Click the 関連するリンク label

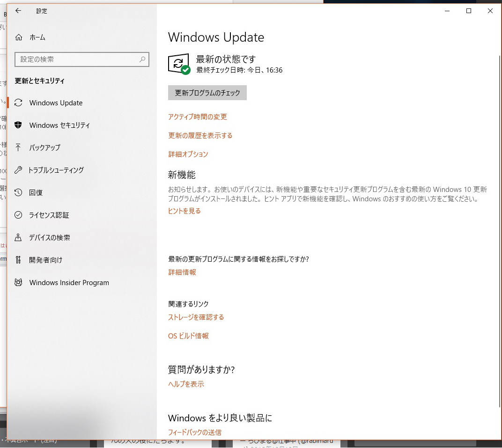tap(188, 304)
